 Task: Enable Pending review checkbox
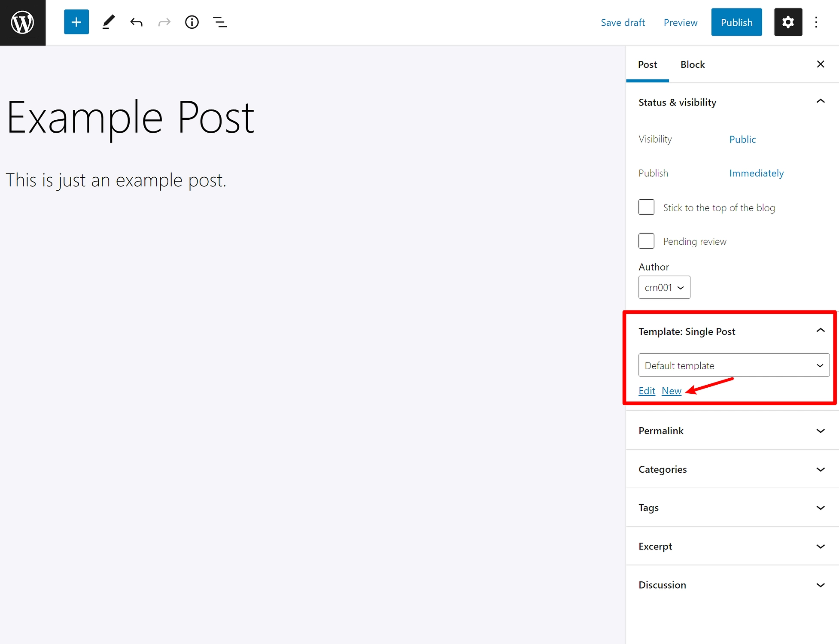click(646, 241)
